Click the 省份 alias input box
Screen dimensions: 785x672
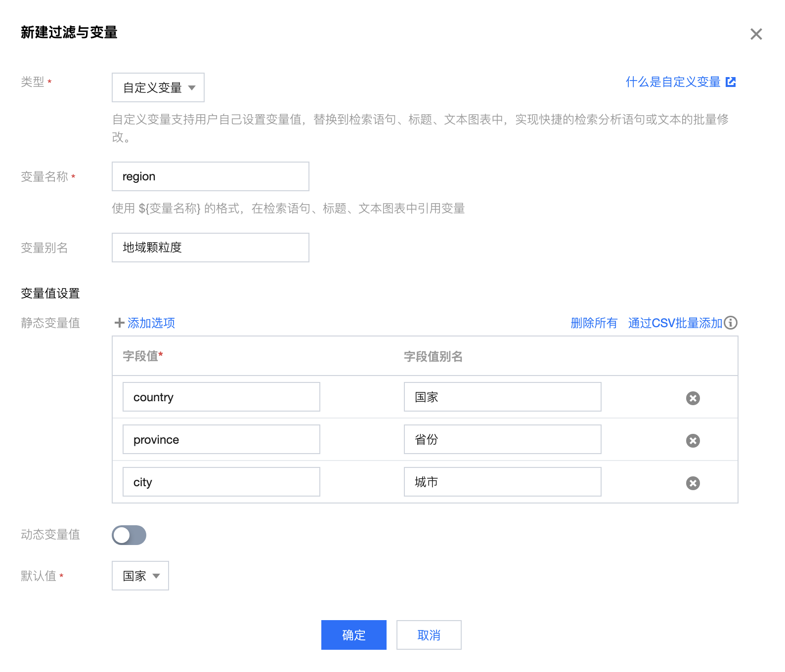click(x=502, y=439)
